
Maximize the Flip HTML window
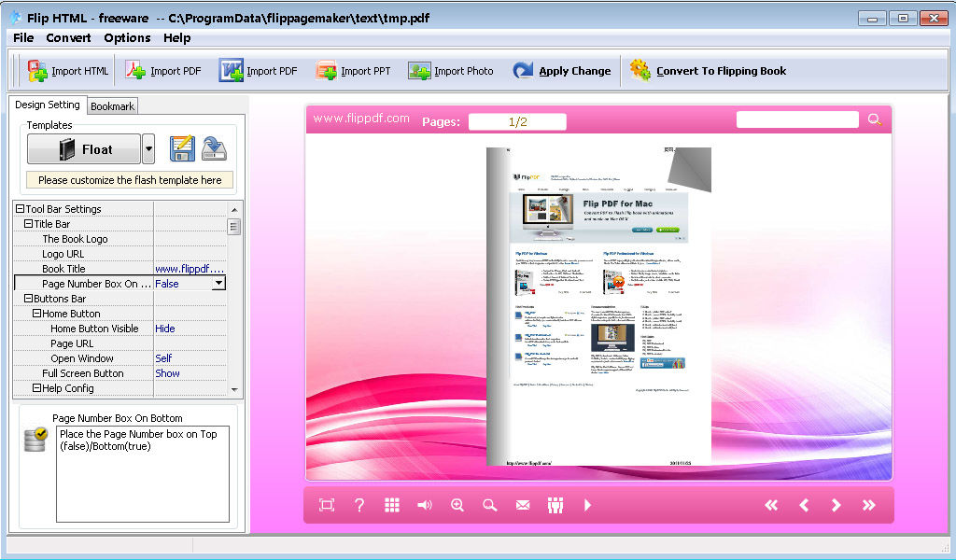pos(903,19)
